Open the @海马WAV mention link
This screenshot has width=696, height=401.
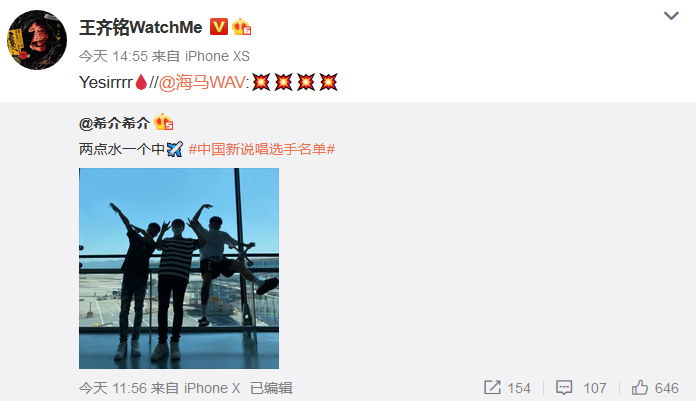point(202,83)
